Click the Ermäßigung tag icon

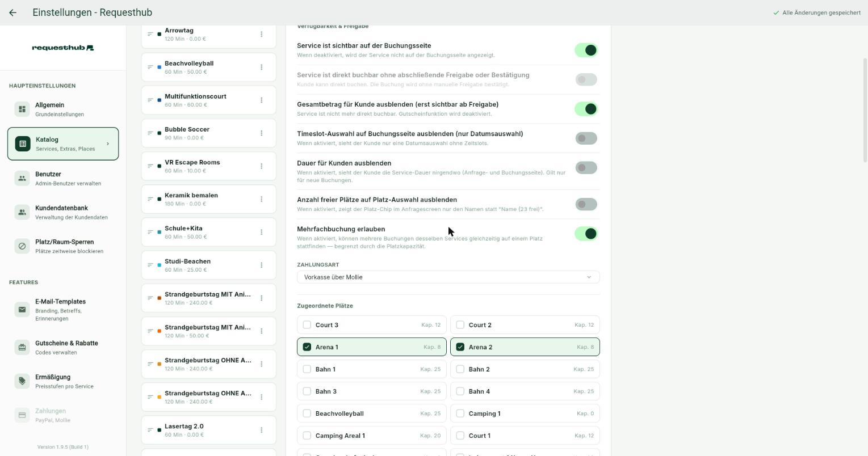[22, 381]
